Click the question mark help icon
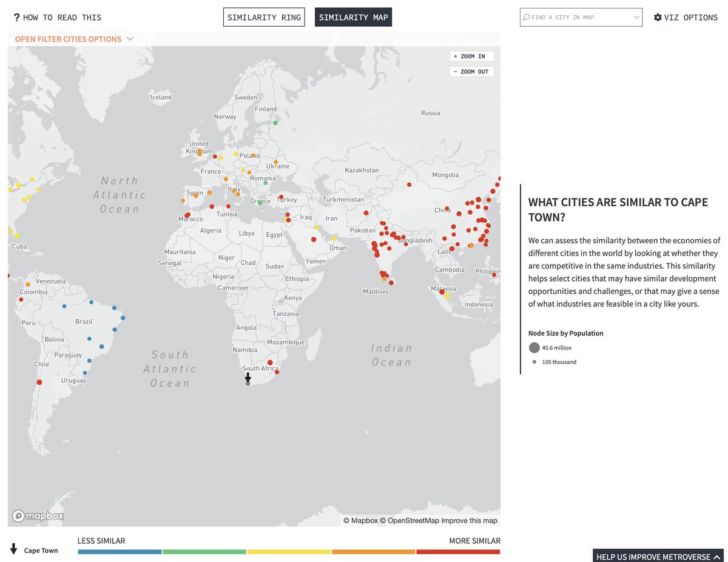Viewport: 728px width, 562px height. 16,18
